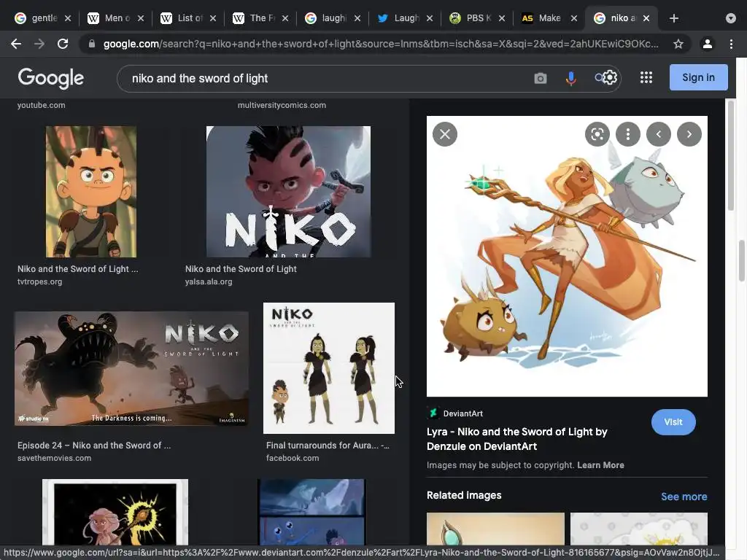Open first related image with teal gem
This screenshot has height=560, width=747.
click(x=495, y=529)
